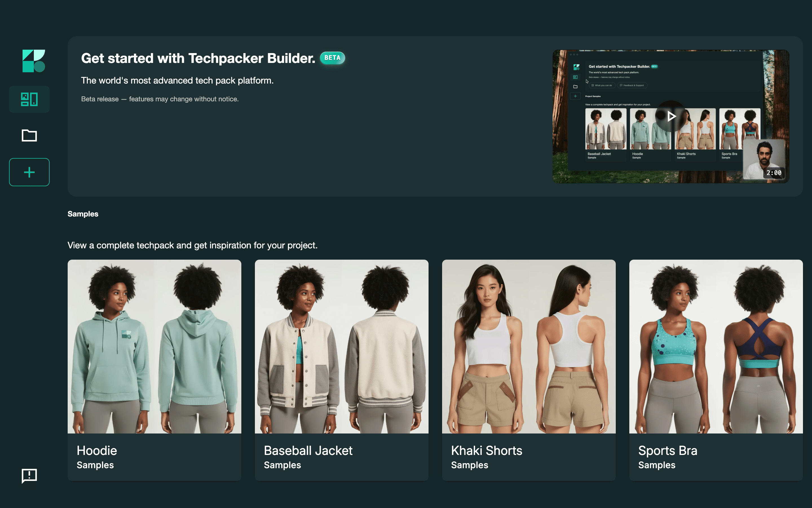Click 'View a complete techpack' description text
Viewport: 812px width, 508px height.
pyautogui.click(x=193, y=245)
